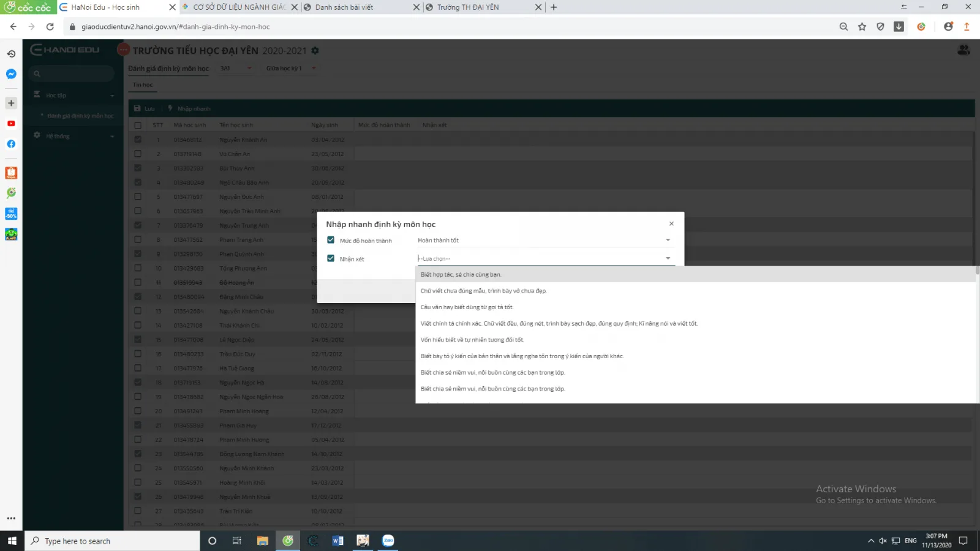Click the browser download icon

pyautogui.click(x=899, y=26)
